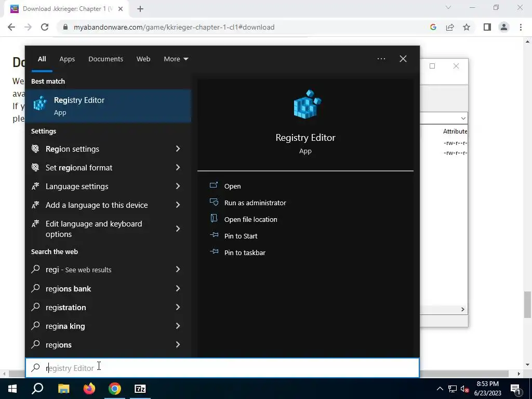532x399 pixels.
Task: Choose Pin to Start
Action: pyautogui.click(x=241, y=236)
